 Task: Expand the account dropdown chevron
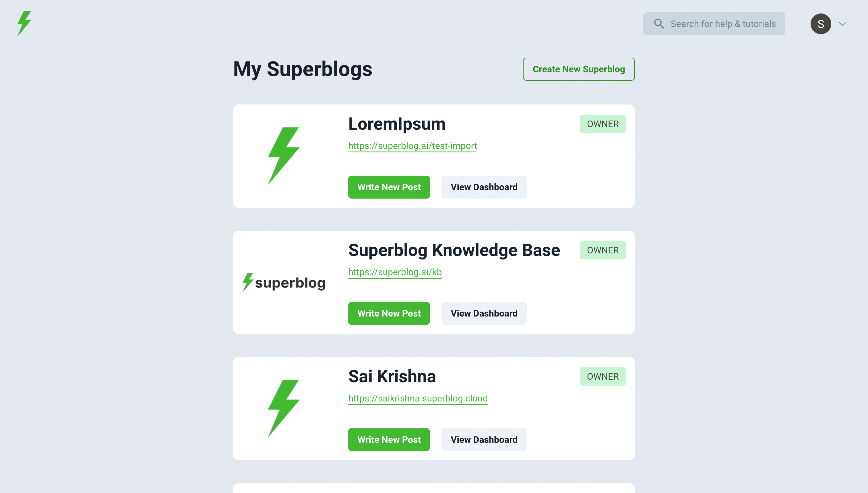tap(843, 24)
